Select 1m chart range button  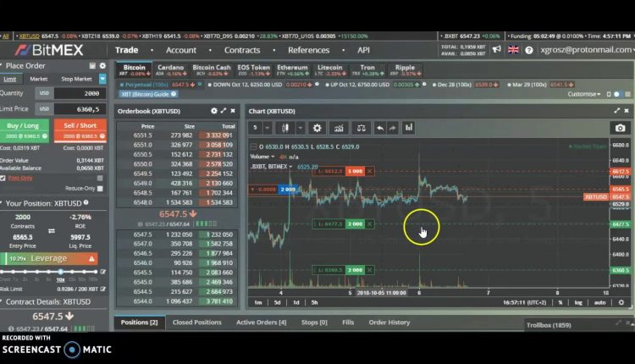[258, 302]
